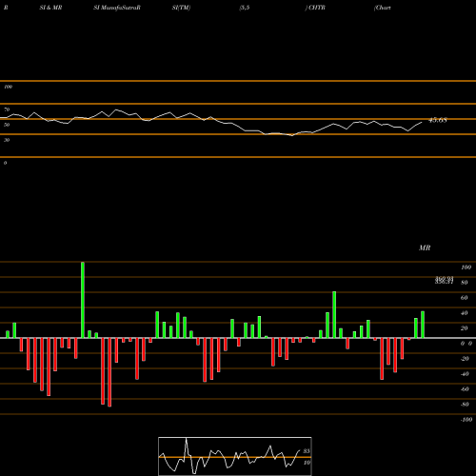476x476 pixels.
Task: Click the MR axis label 100
Action: (466, 268)
